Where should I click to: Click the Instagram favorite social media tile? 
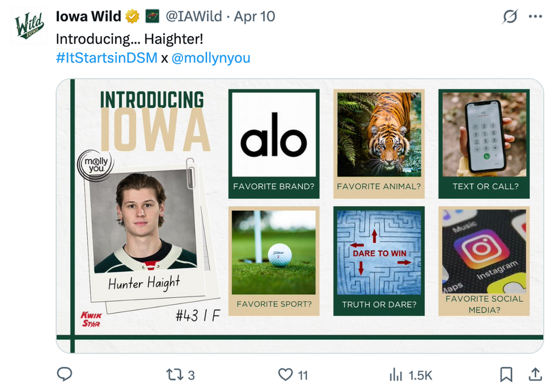[x=484, y=261]
